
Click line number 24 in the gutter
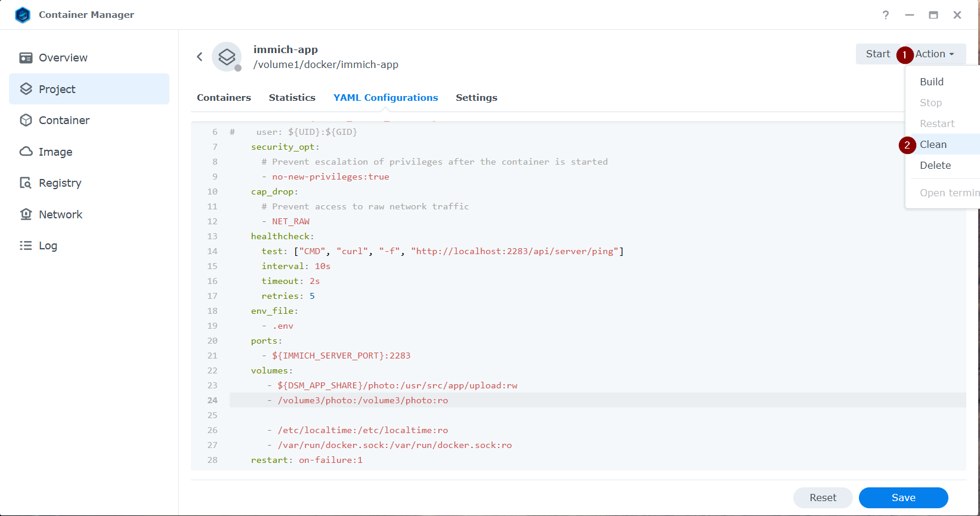tap(212, 400)
